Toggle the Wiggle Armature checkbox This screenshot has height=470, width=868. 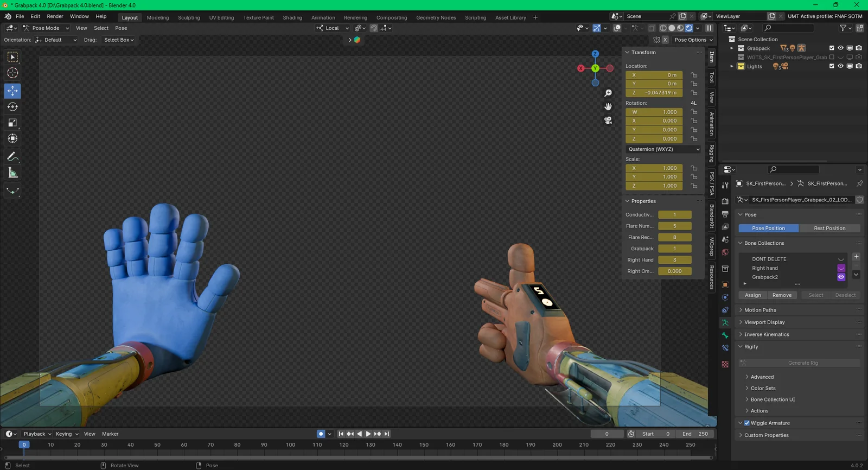747,423
